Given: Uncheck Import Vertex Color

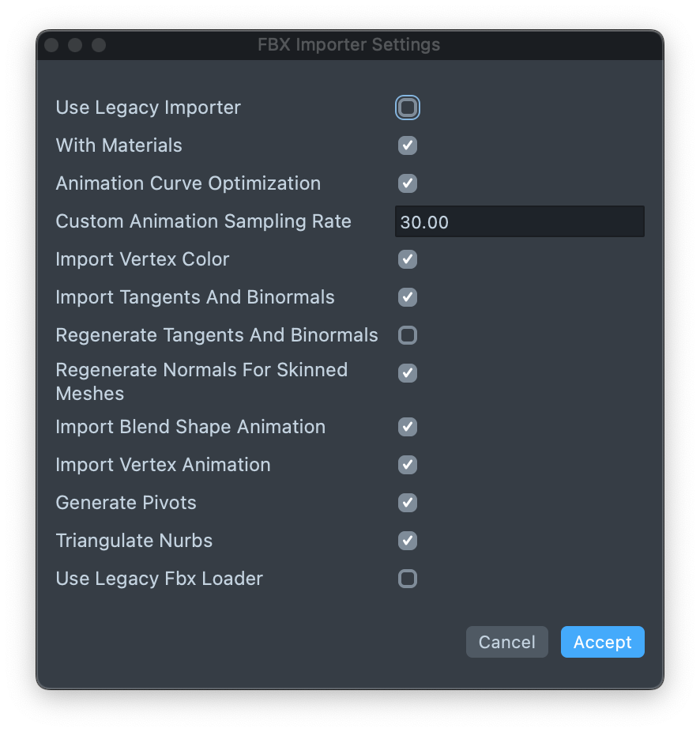Looking at the screenshot, I should pyautogui.click(x=408, y=259).
